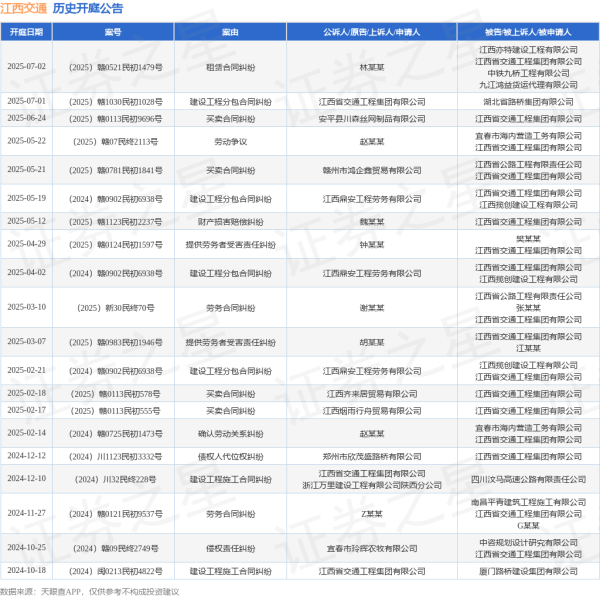Click the 确认劳动关系纠纷 cause cell
600x597 pixels.
(x=230, y=434)
